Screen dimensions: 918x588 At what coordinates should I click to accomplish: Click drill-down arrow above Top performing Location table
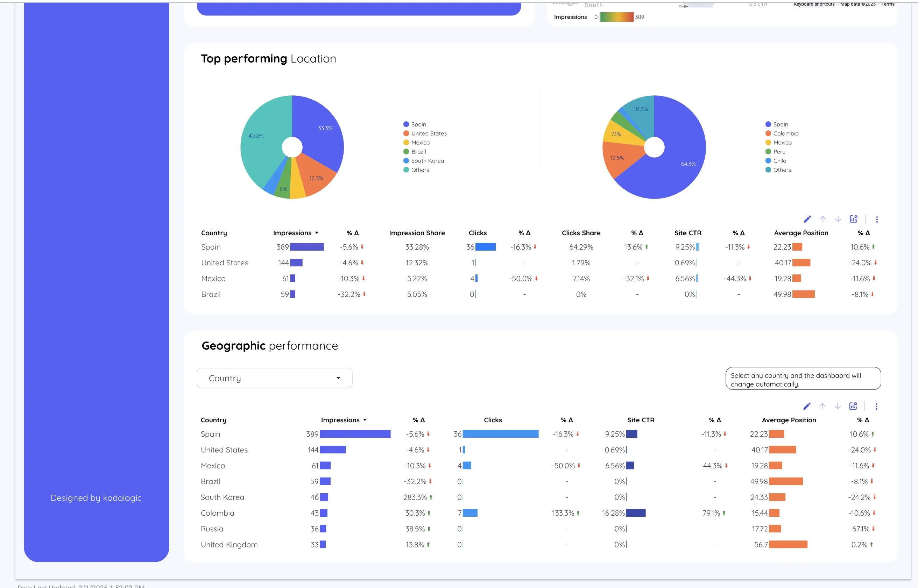tap(838, 219)
